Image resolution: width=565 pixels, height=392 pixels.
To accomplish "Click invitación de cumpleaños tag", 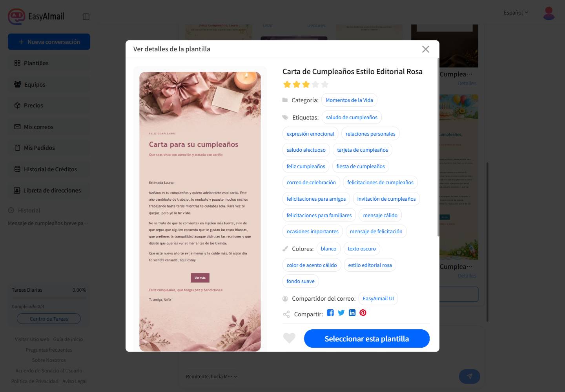I will 386,199.
